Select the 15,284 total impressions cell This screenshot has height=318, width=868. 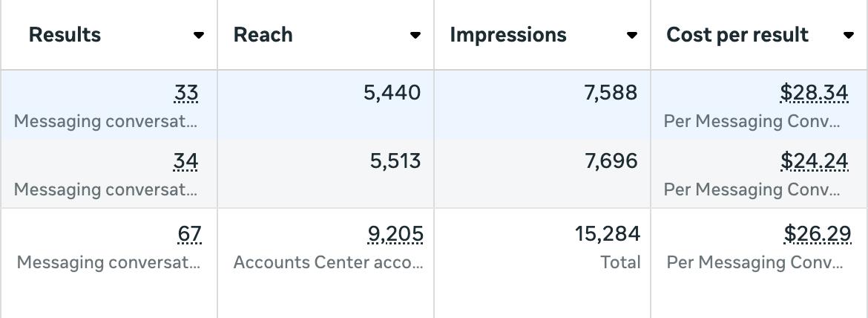[607, 234]
